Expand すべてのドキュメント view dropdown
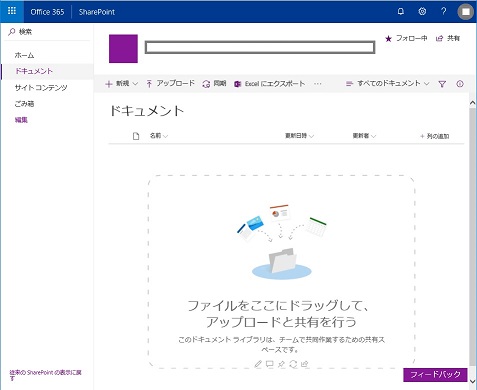 pyautogui.click(x=427, y=84)
